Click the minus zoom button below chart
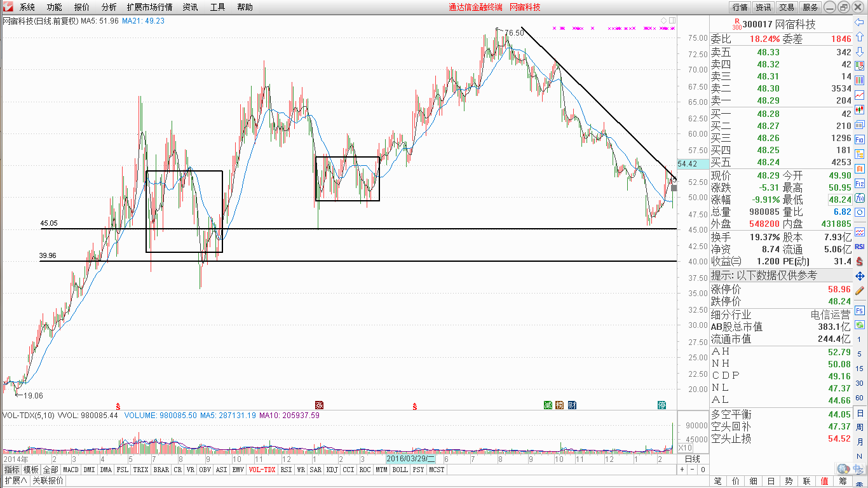Image resolution: width=868 pixels, height=488 pixels. [x=692, y=470]
